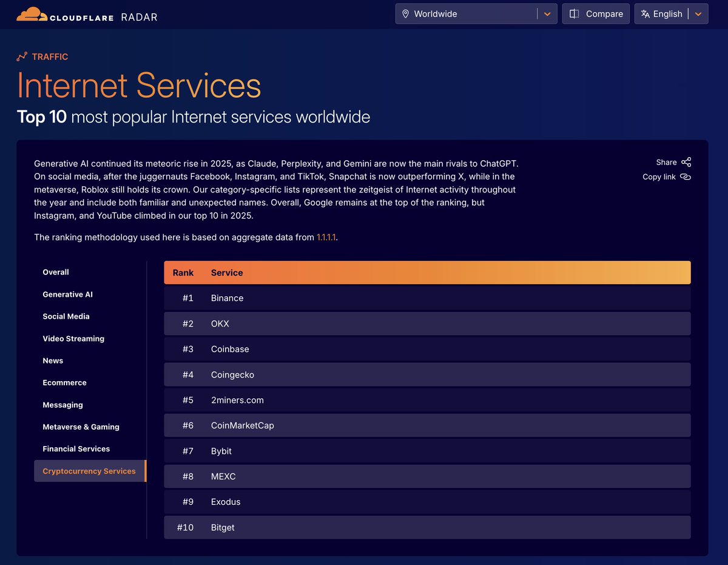Select the Generative AI category
This screenshot has height=565, width=728.
67,294
